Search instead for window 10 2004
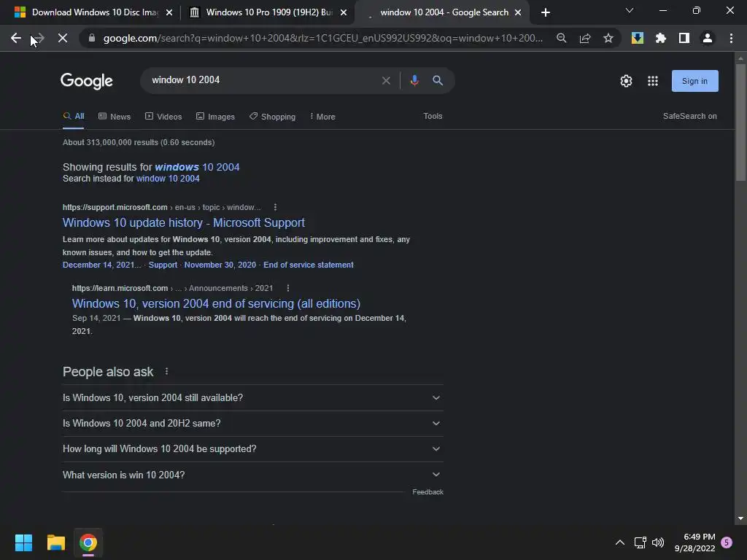Screen dimensions: 747x560 point(168,179)
